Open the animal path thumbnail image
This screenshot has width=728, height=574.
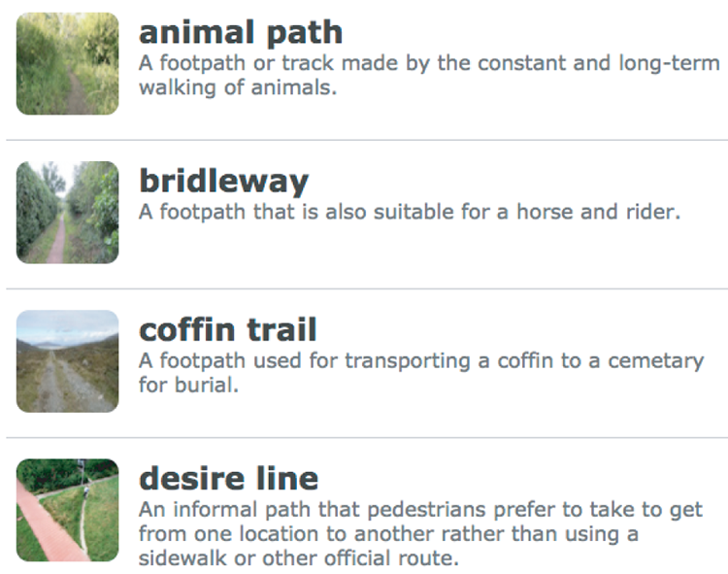(x=68, y=64)
